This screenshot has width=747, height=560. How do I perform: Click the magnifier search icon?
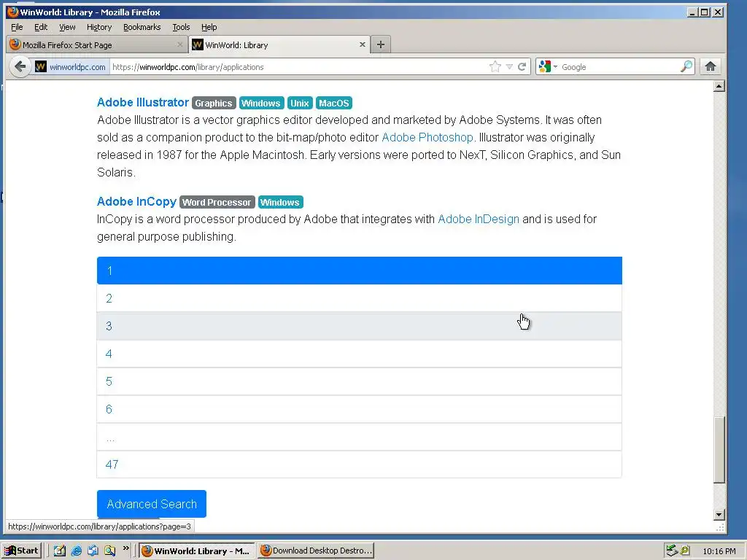click(686, 66)
